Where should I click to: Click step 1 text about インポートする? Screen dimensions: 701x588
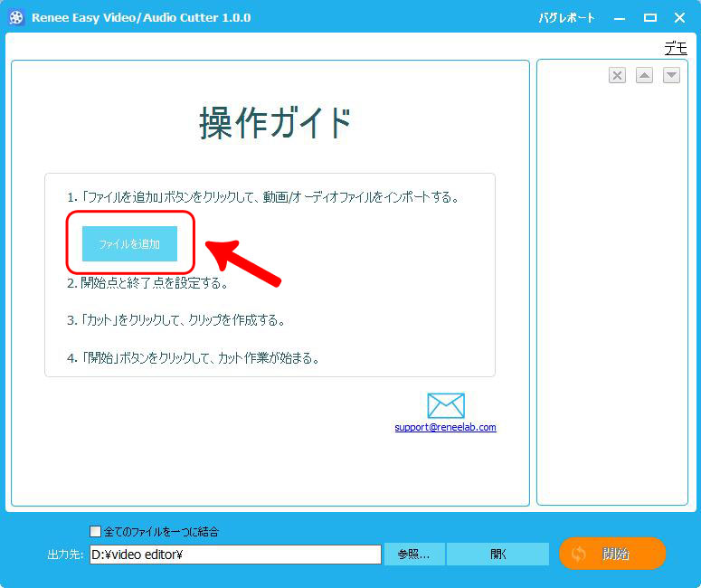[x=263, y=196]
